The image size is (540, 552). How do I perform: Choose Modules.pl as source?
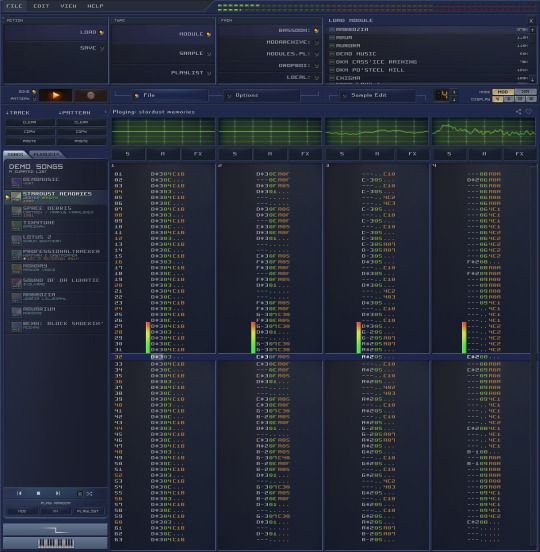[x=270, y=54]
